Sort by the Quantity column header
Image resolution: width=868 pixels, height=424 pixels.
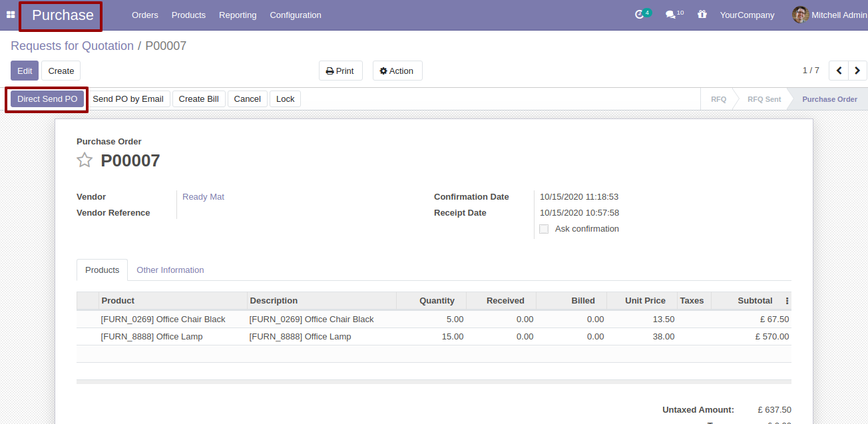tap(431, 301)
